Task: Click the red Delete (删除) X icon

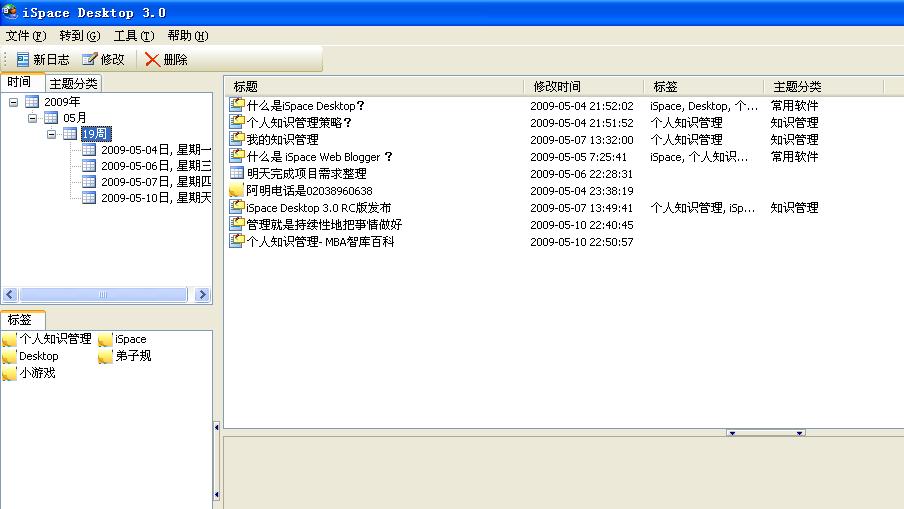Action: click(x=152, y=59)
